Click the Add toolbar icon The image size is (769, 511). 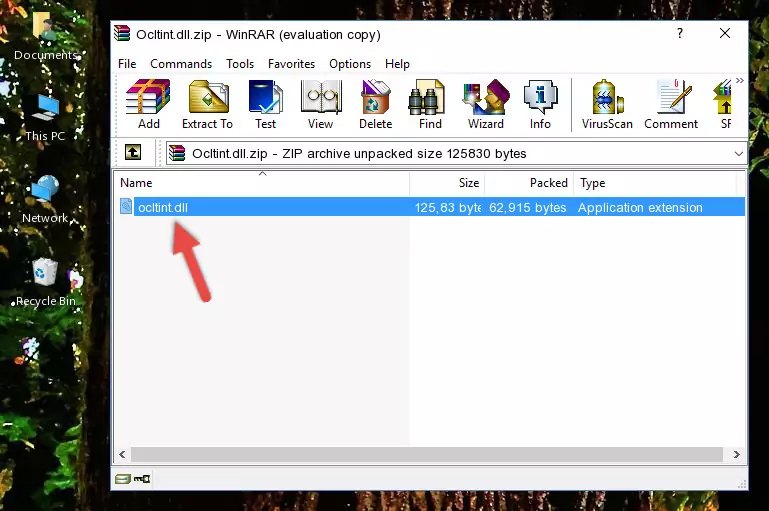coord(148,104)
